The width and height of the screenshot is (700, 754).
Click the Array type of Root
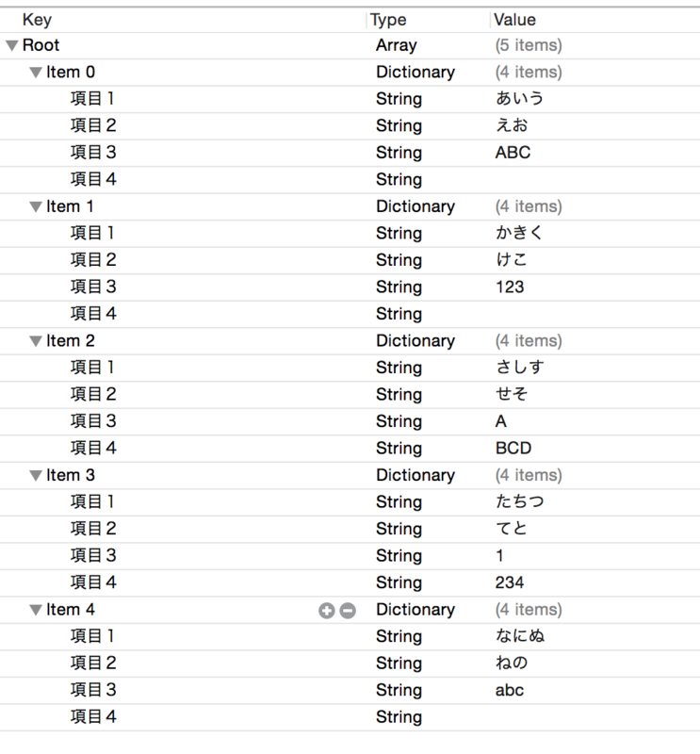[397, 45]
